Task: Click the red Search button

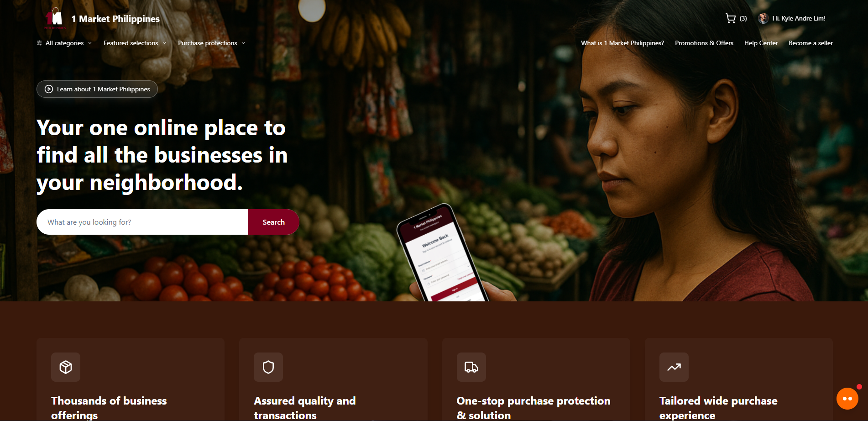Action: pyautogui.click(x=274, y=222)
